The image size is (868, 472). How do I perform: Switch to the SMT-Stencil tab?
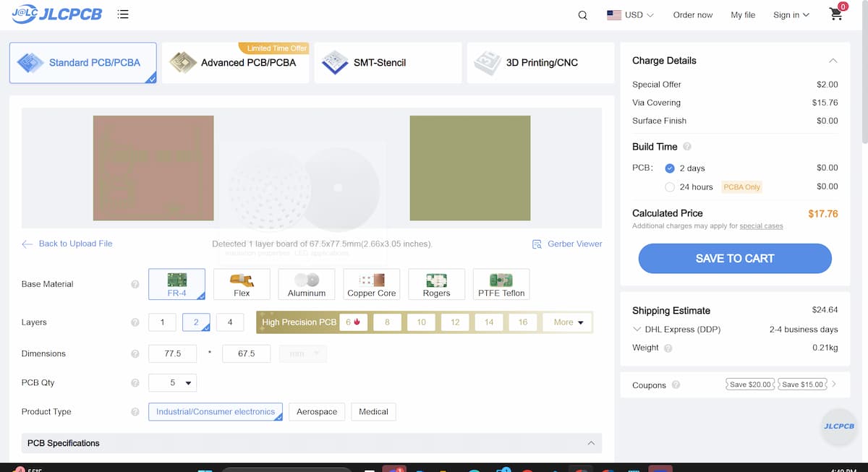(x=388, y=63)
